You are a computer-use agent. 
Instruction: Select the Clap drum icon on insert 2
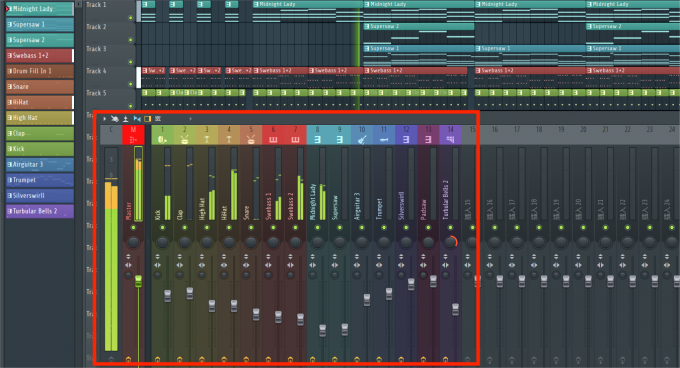click(184, 140)
